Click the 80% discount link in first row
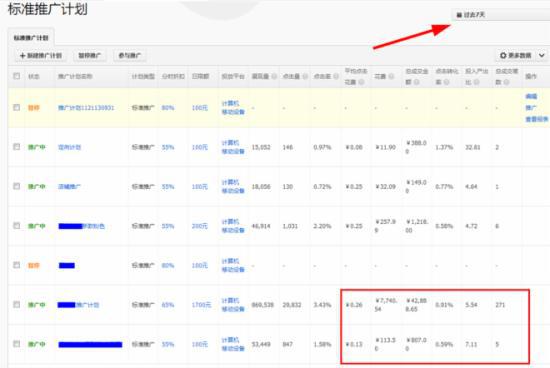 coord(168,108)
